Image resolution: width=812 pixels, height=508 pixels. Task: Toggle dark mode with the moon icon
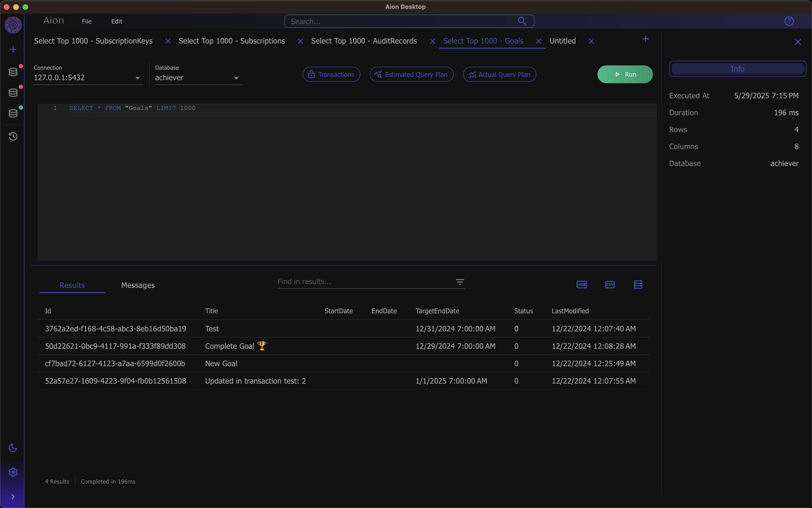(x=13, y=448)
